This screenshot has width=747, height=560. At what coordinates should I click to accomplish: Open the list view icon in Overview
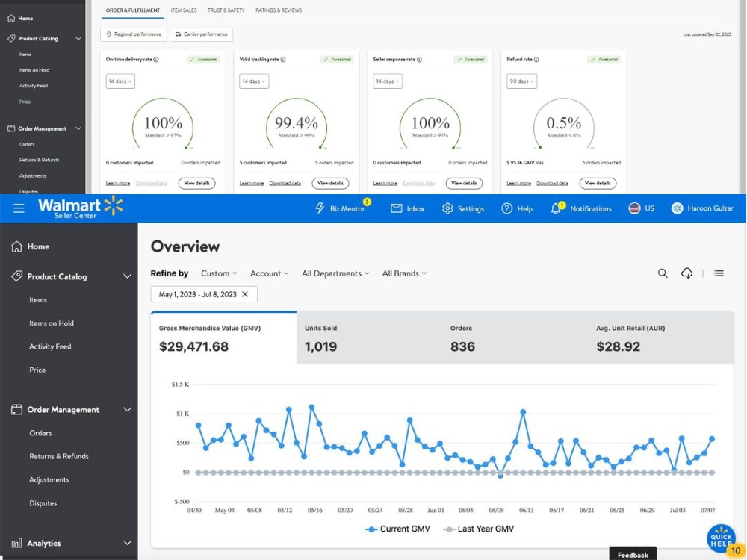719,273
